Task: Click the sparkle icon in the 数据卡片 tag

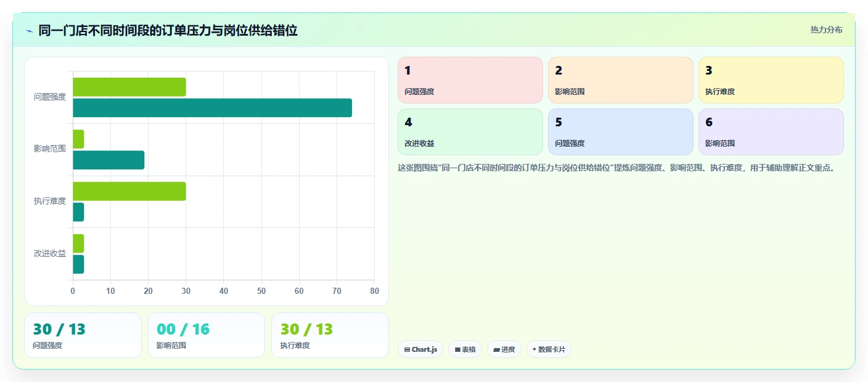Action: (x=534, y=349)
